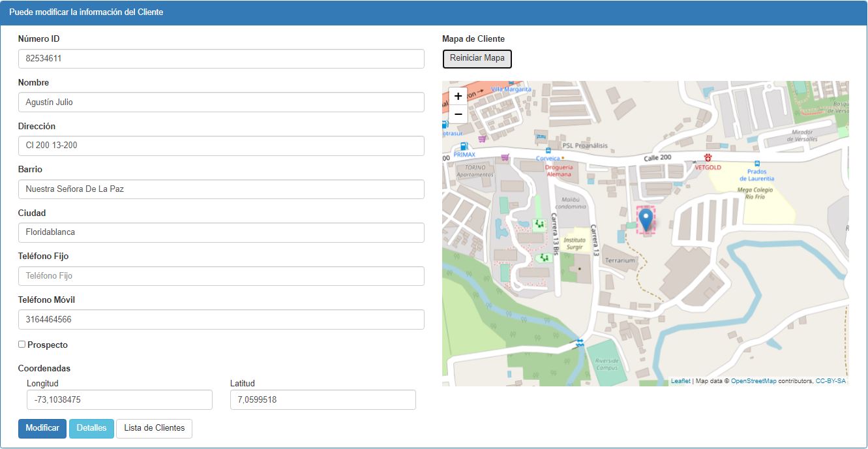Toggle the Prospecto checkbox
The width and height of the screenshot is (868, 449).
22,345
